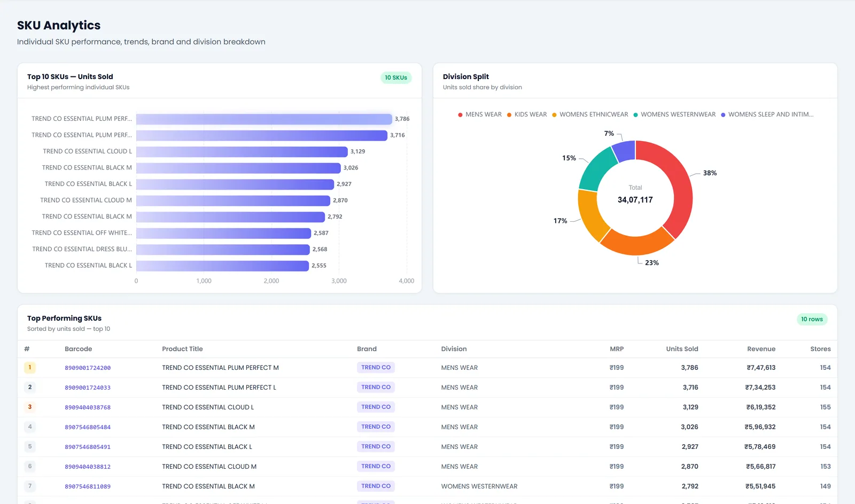Sort by the Revenue column header
The height and width of the screenshot is (504, 855).
pyautogui.click(x=761, y=349)
